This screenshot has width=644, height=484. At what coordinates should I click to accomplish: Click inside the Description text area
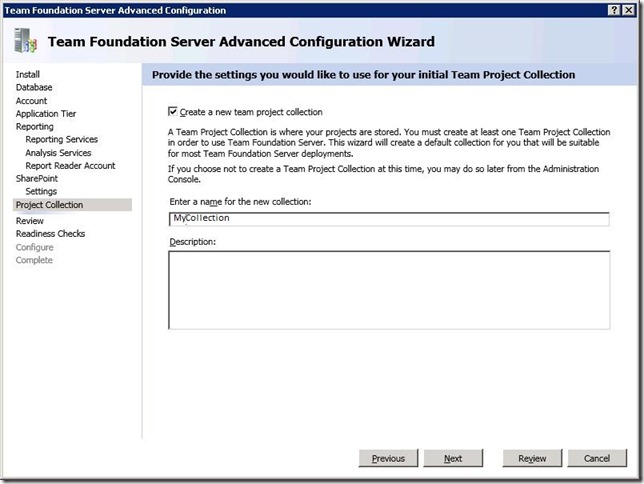[390, 289]
